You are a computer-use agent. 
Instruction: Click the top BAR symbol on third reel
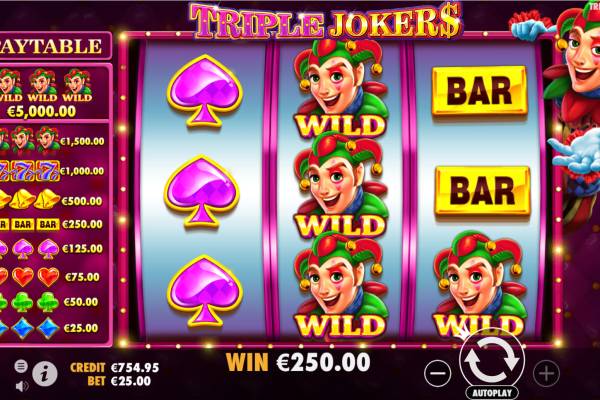(x=480, y=90)
